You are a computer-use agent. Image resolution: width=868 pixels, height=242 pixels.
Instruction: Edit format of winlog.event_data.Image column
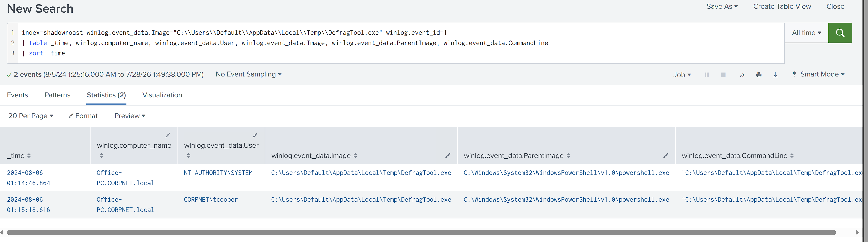pos(448,156)
